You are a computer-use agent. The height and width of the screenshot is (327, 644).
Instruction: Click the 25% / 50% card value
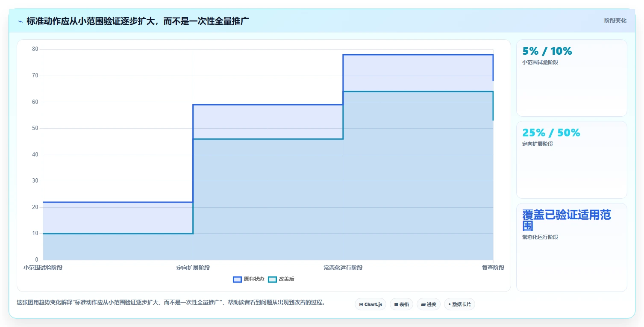551,133
